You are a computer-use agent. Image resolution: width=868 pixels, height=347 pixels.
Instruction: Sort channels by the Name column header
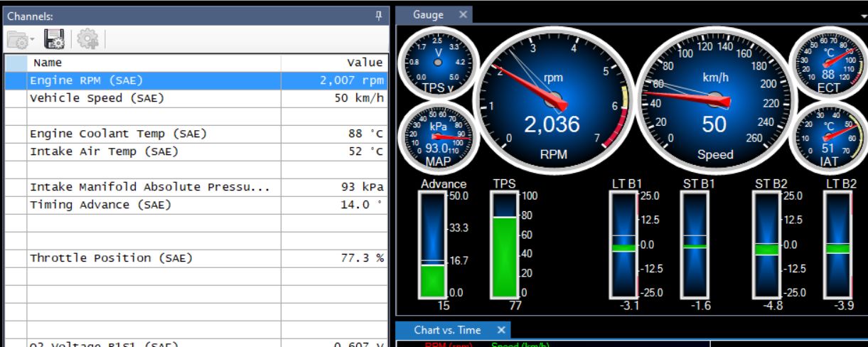click(x=153, y=63)
